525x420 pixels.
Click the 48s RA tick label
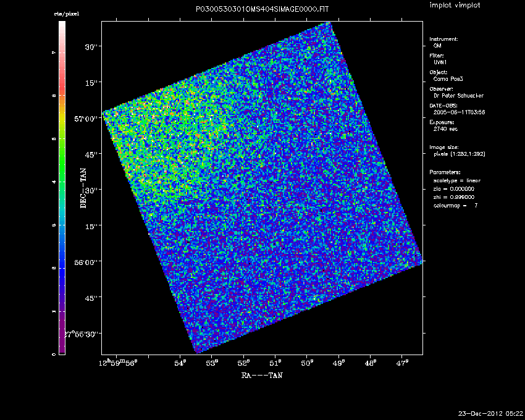tap(371, 363)
